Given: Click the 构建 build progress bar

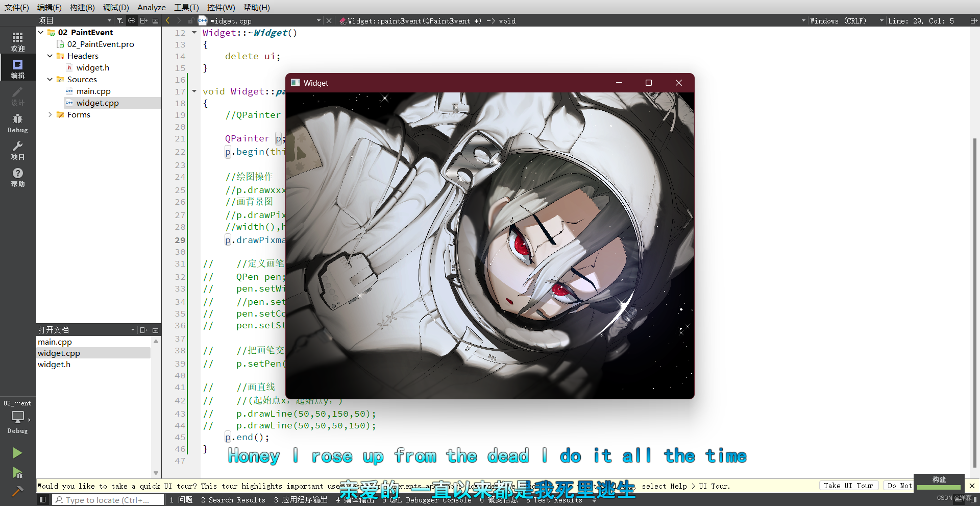Looking at the screenshot, I should point(939,487).
